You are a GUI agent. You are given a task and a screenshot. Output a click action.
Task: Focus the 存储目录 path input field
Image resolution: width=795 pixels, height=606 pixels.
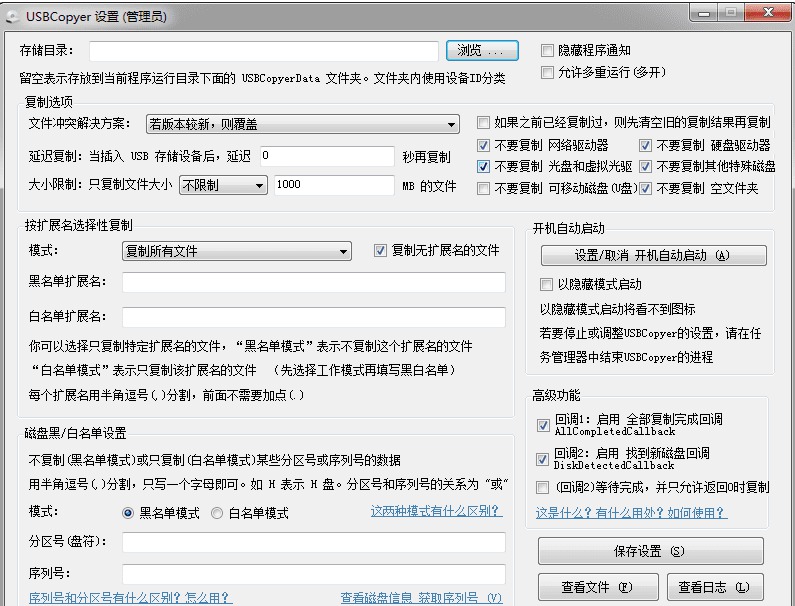(x=264, y=51)
